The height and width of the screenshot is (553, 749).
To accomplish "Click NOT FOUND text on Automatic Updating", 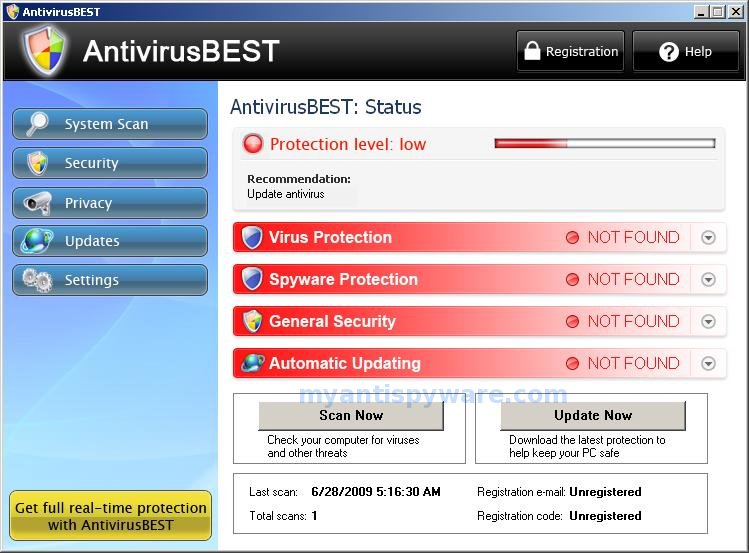I will [633, 363].
